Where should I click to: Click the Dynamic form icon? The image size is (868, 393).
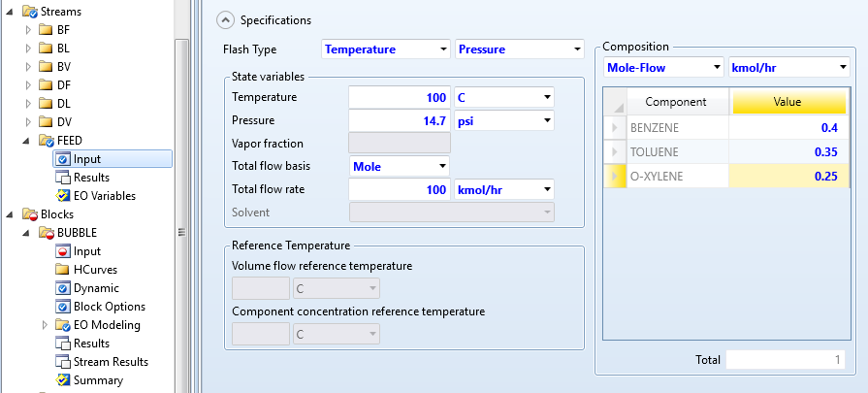[62, 288]
